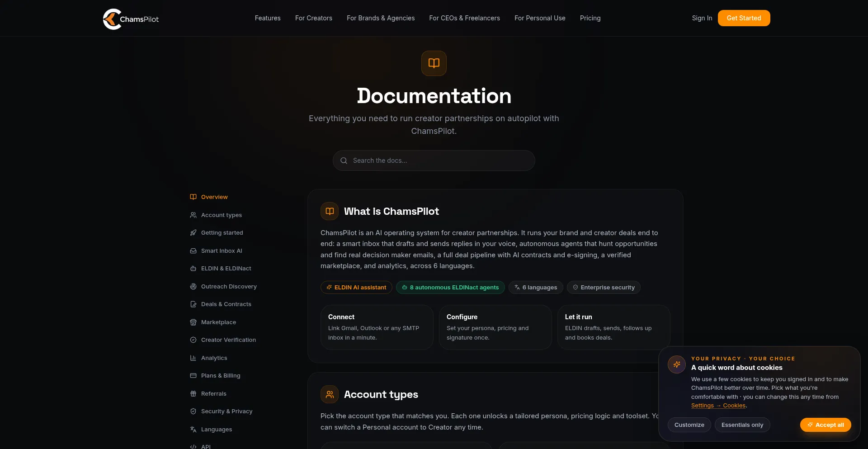Jump to Getting started label in sidebar
This screenshot has height=449, width=868.
coord(222,232)
